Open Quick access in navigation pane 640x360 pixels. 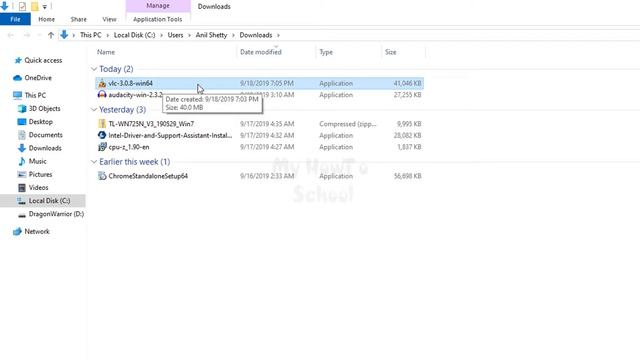pyautogui.click(x=43, y=60)
